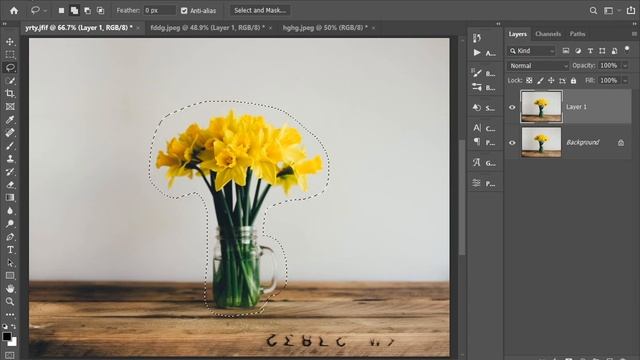Filter layers by shape layers
Screen dimensions: 640x360
pos(602,51)
